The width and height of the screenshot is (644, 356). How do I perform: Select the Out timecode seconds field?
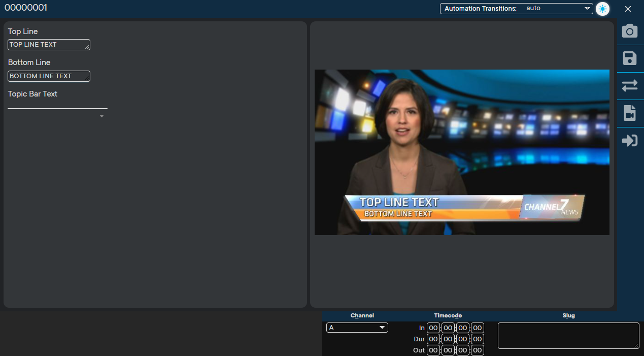(463, 350)
